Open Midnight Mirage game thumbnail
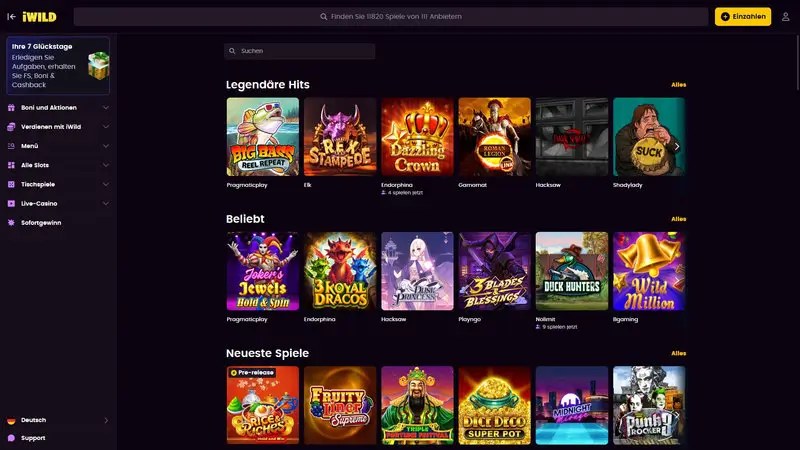Viewport: 800px width, 450px height. click(x=571, y=405)
